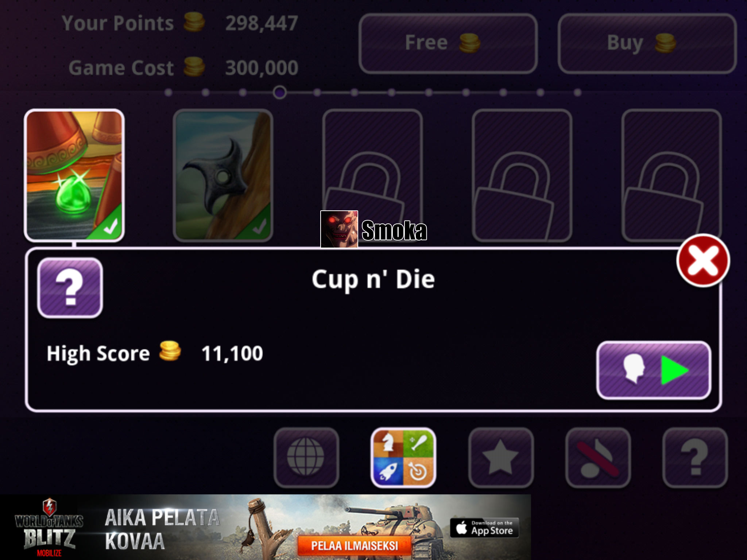Screen dimensions: 747x560
Task: Open the bottom-right question mark help icon
Action: point(695,457)
